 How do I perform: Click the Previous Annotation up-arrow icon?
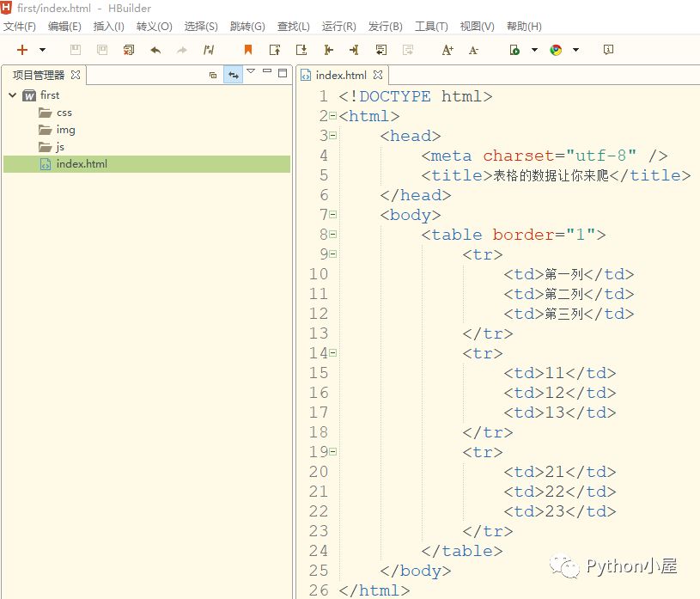(275, 50)
